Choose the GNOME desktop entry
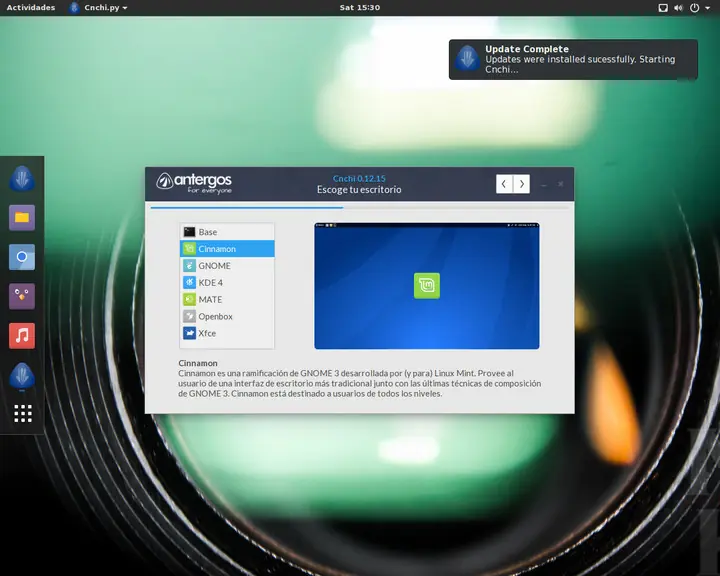This screenshot has height=576, width=720. tap(227, 265)
